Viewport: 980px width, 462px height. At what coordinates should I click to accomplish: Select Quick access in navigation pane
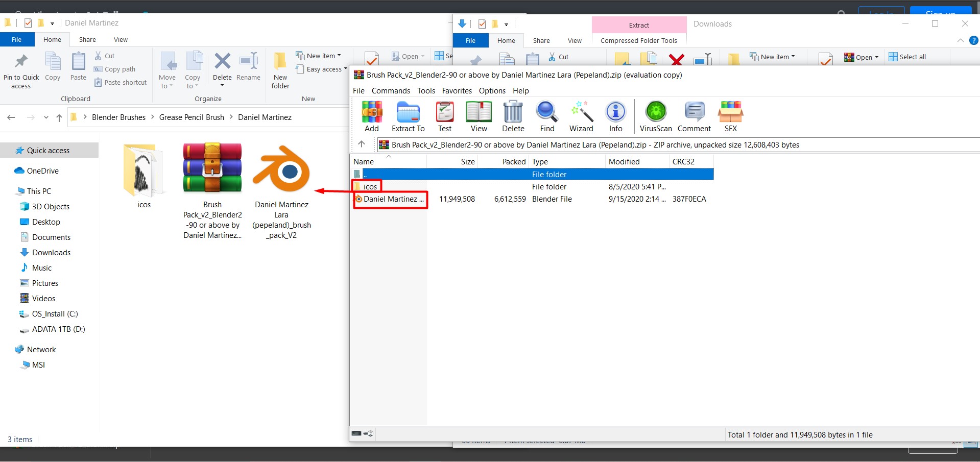tap(49, 150)
